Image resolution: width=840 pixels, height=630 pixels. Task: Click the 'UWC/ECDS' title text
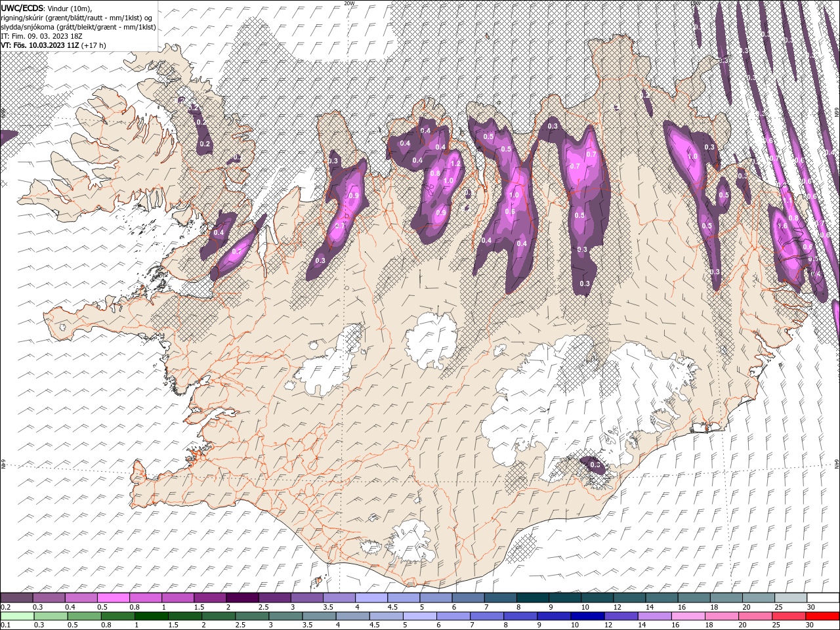tap(22, 8)
